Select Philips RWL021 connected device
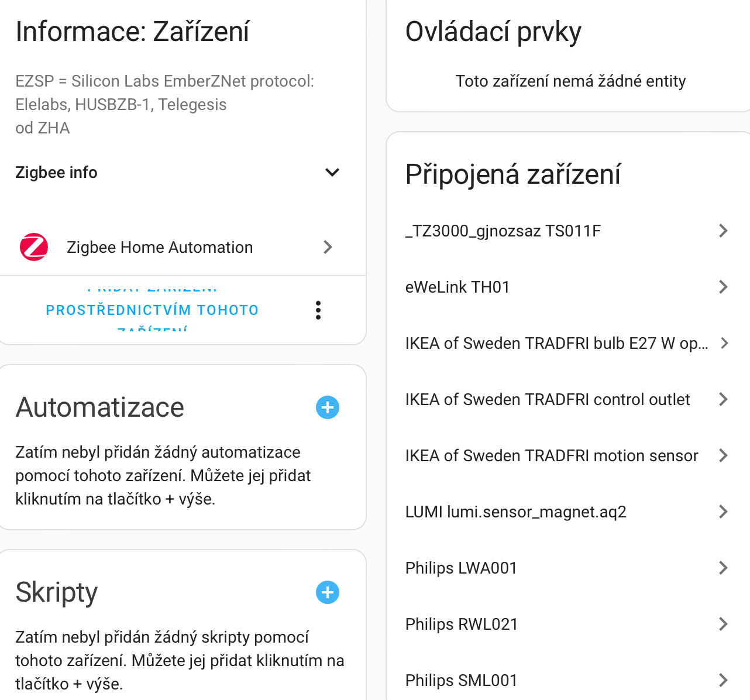The height and width of the screenshot is (700, 750). (462, 624)
